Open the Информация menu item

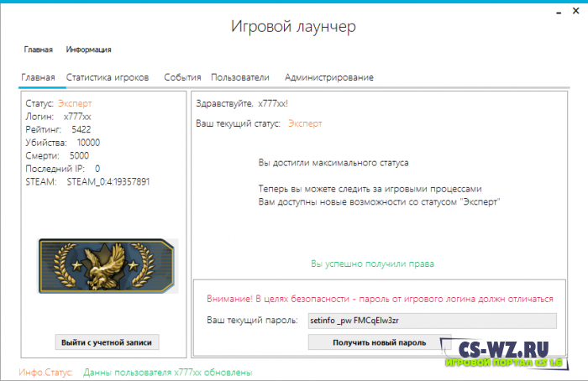tap(88, 50)
